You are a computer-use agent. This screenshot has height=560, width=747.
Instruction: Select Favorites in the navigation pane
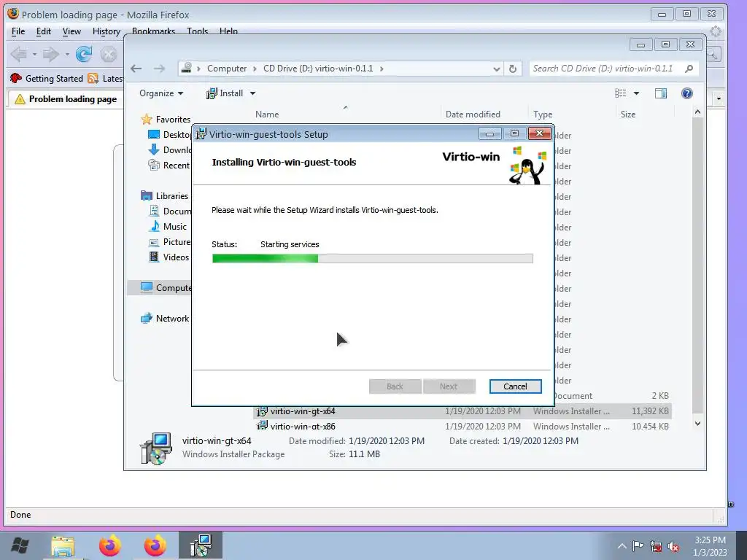pos(166,119)
